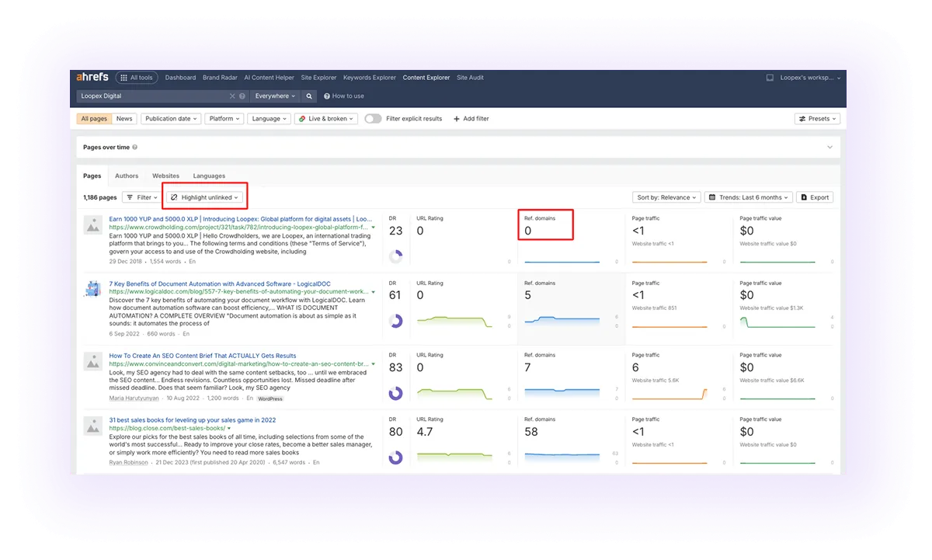The height and width of the screenshot is (560, 932).
Task: Open How To Create An SEO Content Brief title
Action: (203, 356)
